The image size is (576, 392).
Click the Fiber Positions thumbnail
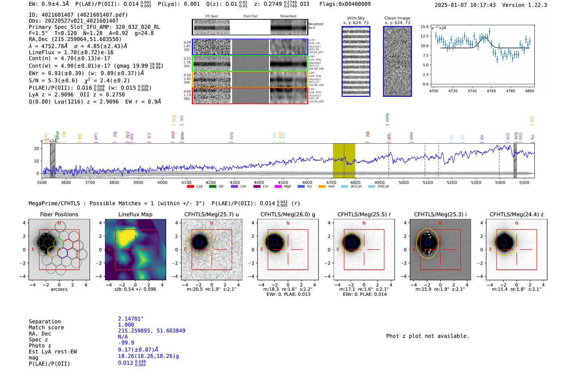[x=59, y=249]
